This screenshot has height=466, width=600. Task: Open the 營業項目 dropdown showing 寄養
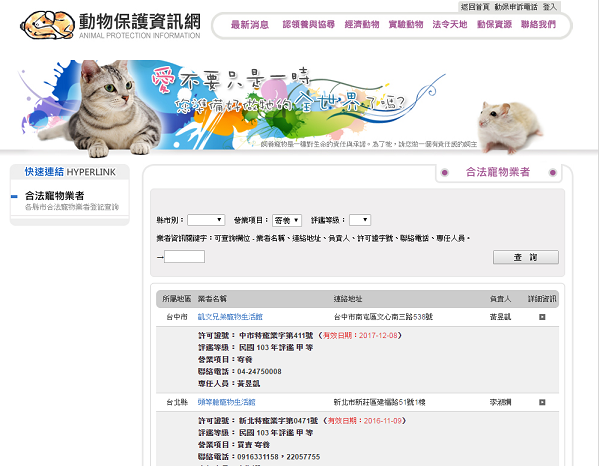click(287, 220)
